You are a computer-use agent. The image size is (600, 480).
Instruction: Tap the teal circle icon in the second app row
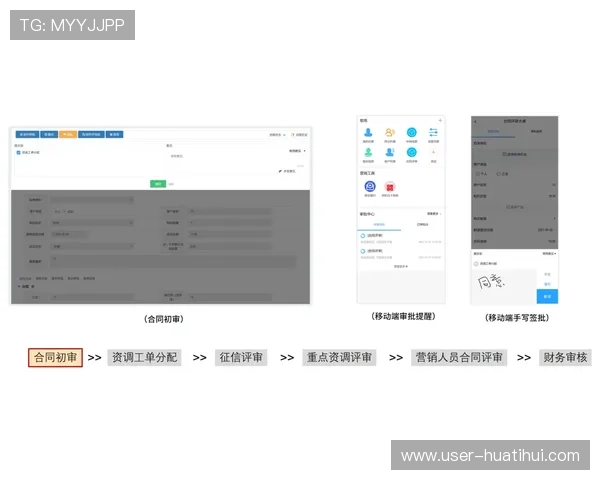coord(411,152)
